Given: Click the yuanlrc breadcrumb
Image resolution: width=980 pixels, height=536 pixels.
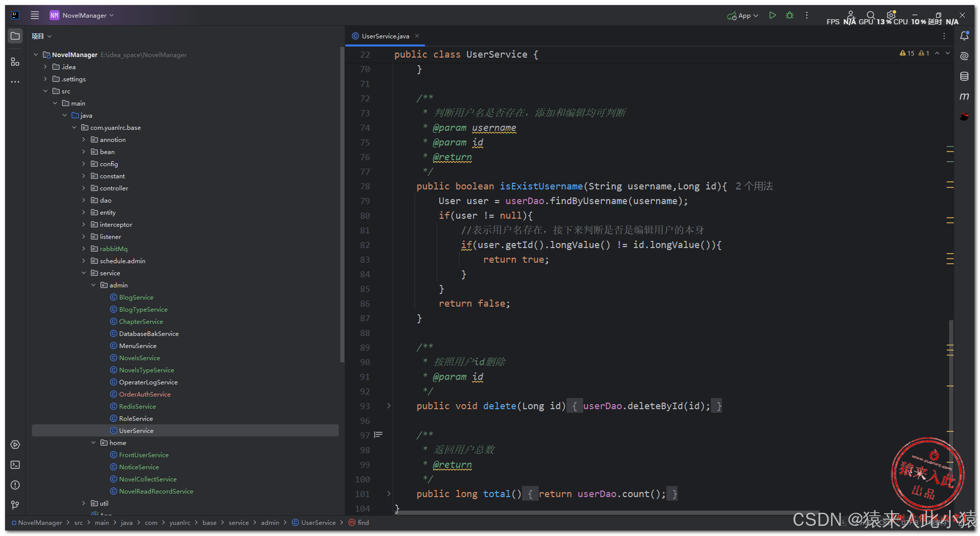Looking at the screenshot, I should [x=180, y=522].
